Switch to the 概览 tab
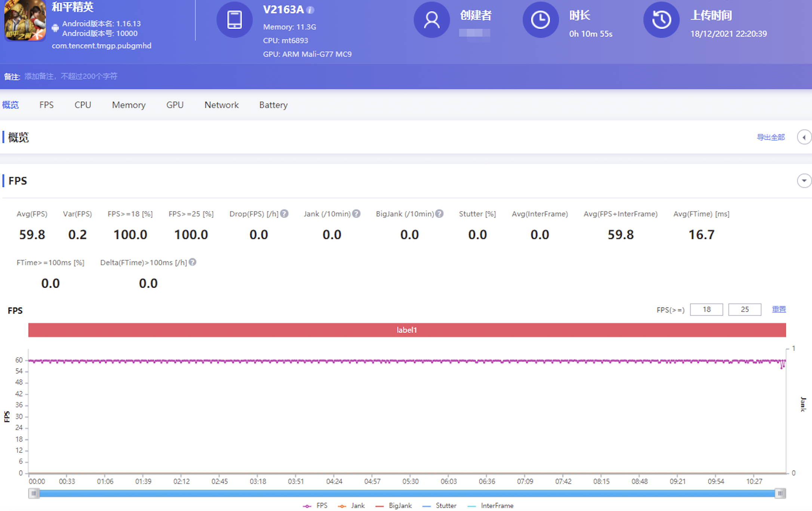 point(10,105)
